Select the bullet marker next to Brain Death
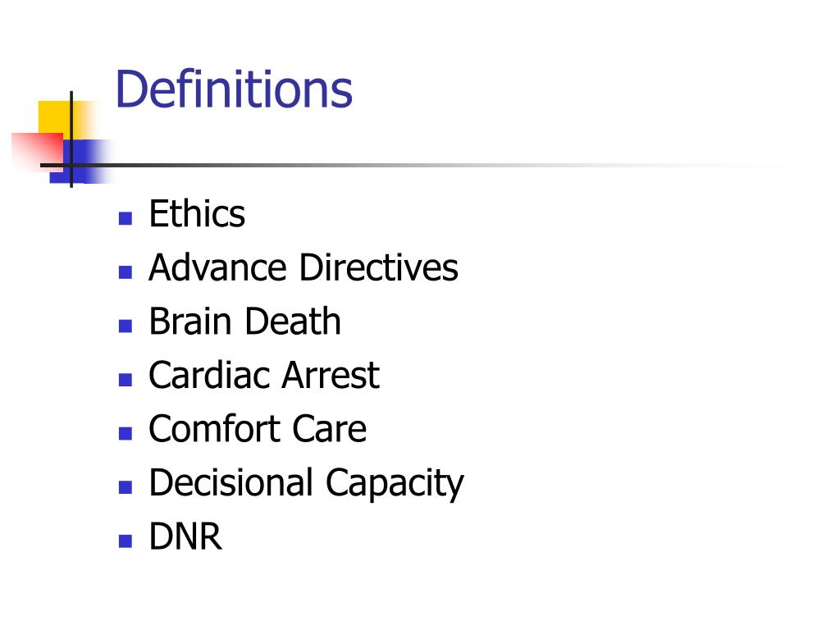840x630 pixels. [x=125, y=326]
